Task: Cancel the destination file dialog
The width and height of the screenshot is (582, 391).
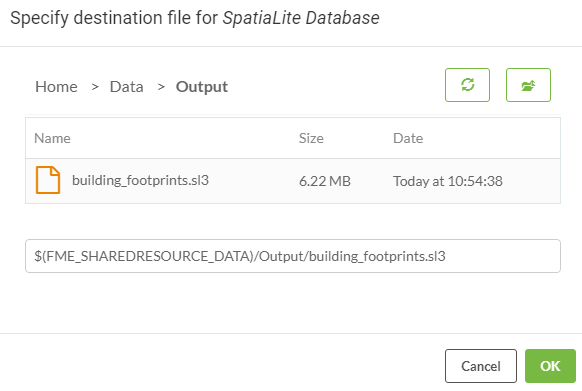Action: pos(481,366)
